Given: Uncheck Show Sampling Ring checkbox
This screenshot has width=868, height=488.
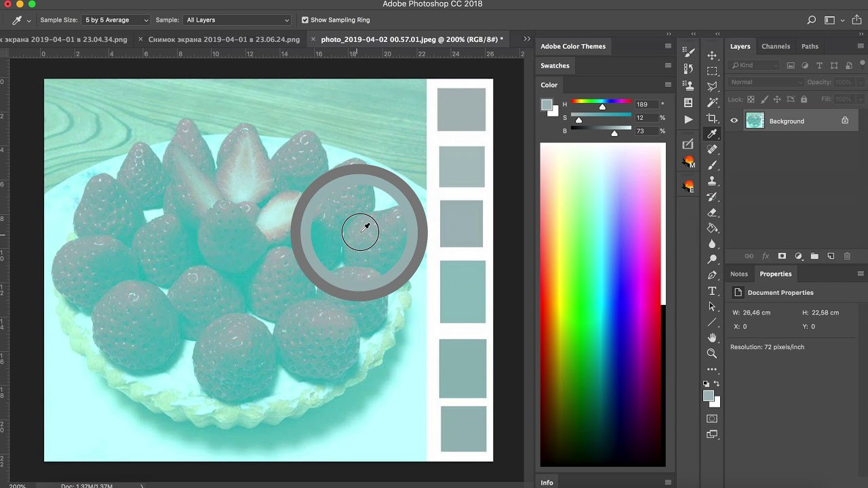Looking at the screenshot, I should click(x=304, y=20).
